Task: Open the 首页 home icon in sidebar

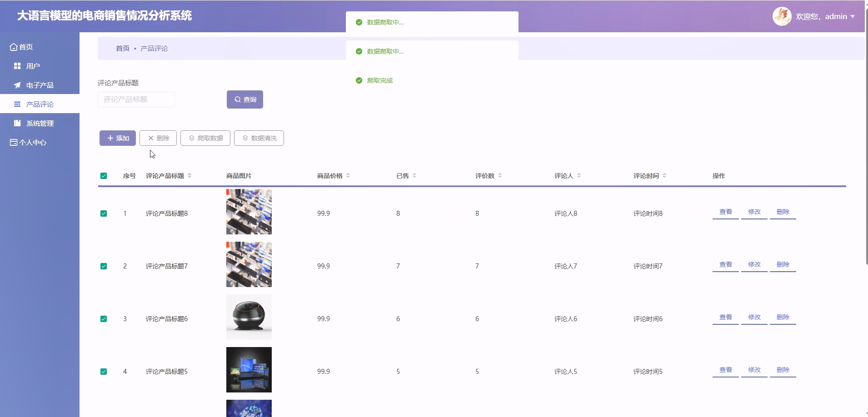Action: point(14,47)
